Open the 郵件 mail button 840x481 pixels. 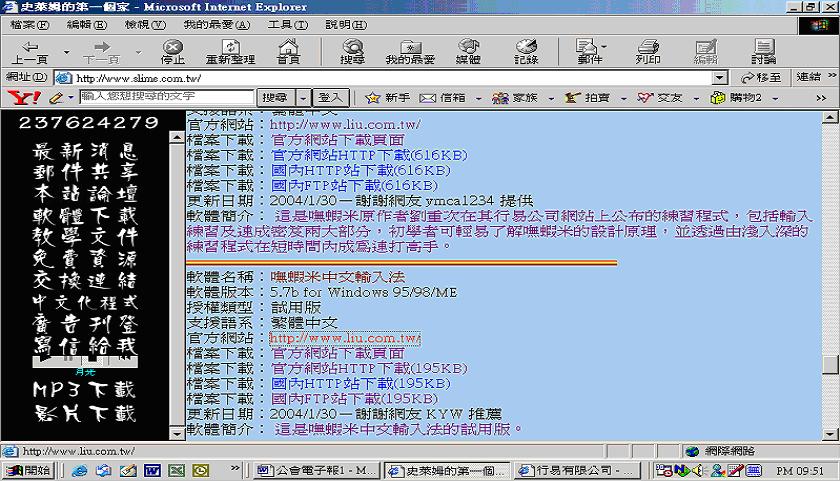pos(589,52)
